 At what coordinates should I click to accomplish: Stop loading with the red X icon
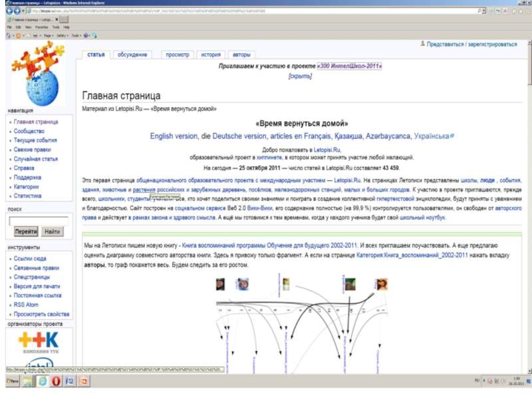(x=505, y=11)
